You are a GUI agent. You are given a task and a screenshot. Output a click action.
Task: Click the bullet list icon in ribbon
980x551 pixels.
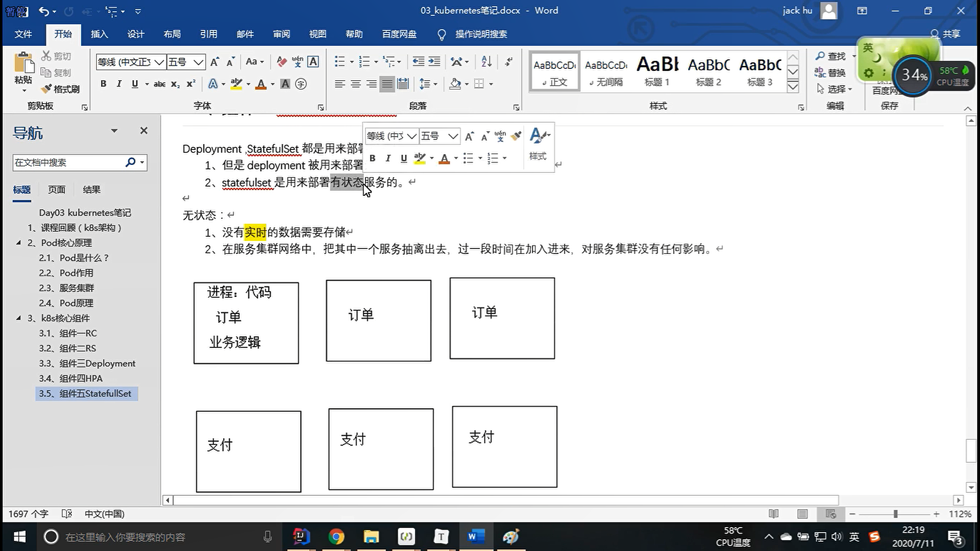339,62
